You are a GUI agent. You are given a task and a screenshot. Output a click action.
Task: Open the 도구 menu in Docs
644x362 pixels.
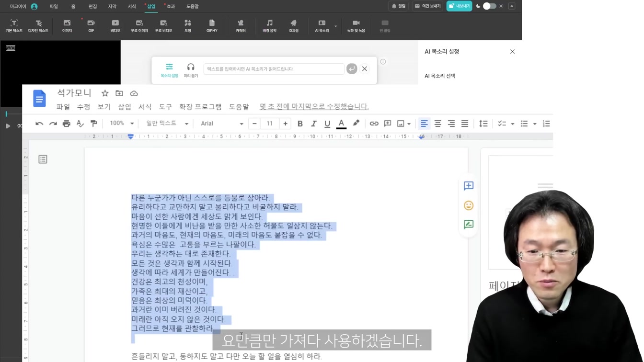point(165,107)
